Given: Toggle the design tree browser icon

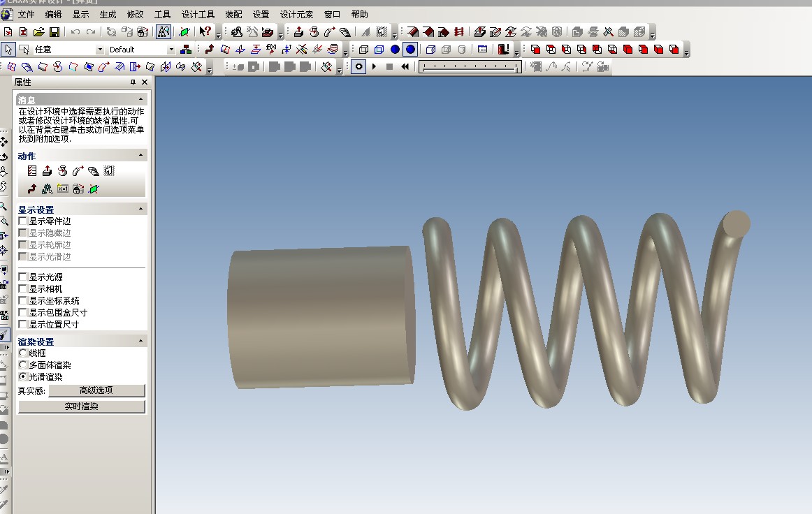Looking at the screenshot, I should click(164, 32).
